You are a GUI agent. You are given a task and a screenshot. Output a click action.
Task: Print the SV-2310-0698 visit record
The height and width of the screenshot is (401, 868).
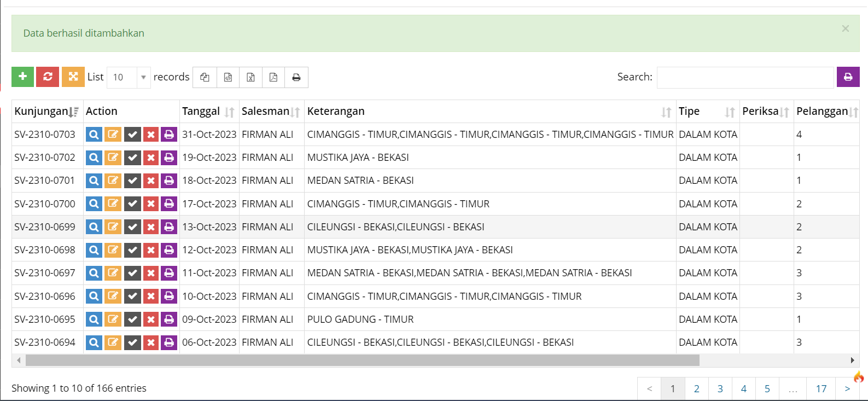[169, 250]
